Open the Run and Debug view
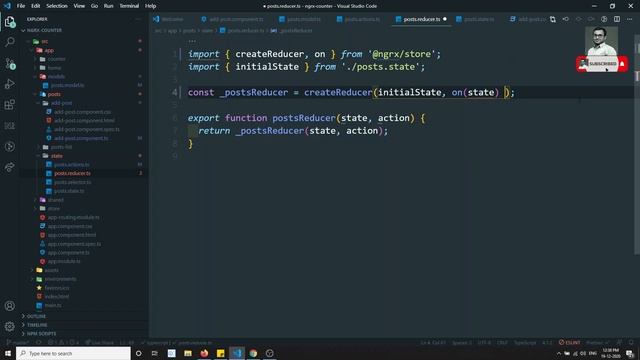 coord(10,84)
